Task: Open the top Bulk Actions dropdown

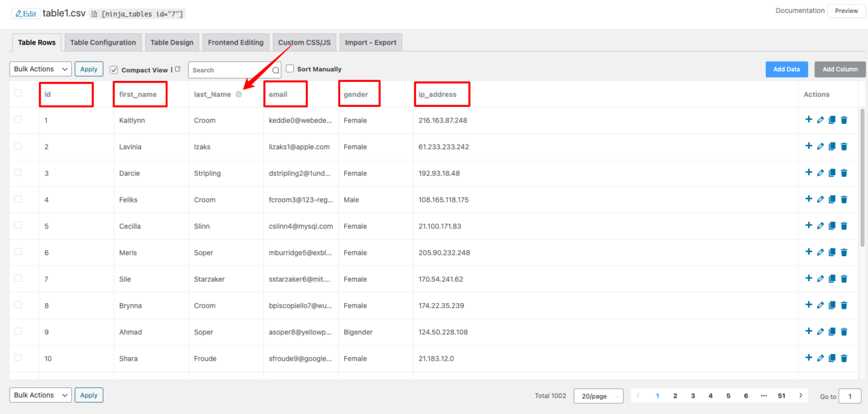Action: tap(41, 69)
